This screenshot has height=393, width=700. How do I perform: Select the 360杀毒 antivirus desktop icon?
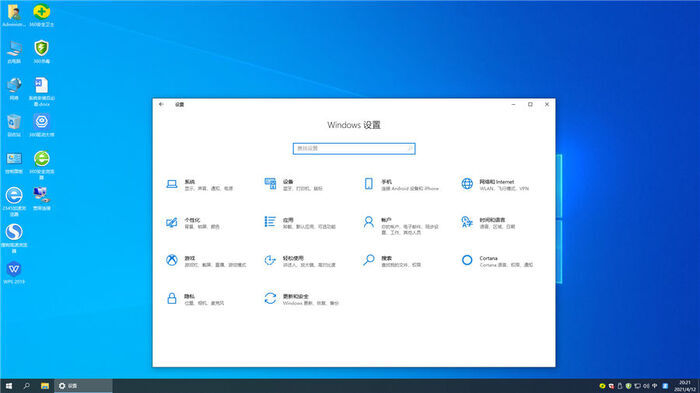(42, 52)
